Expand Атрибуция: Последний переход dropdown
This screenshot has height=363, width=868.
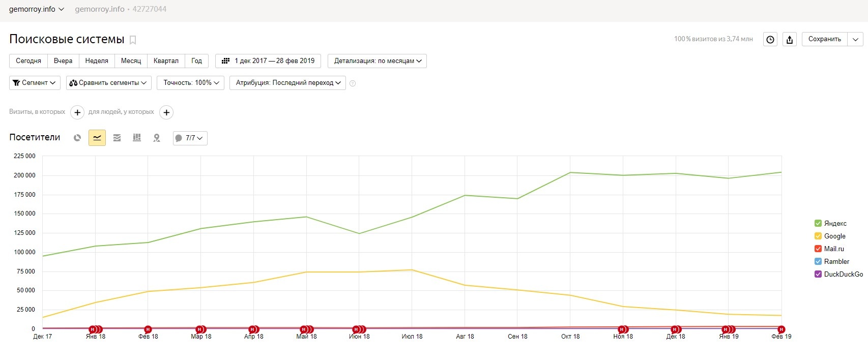tap(287, 83)
